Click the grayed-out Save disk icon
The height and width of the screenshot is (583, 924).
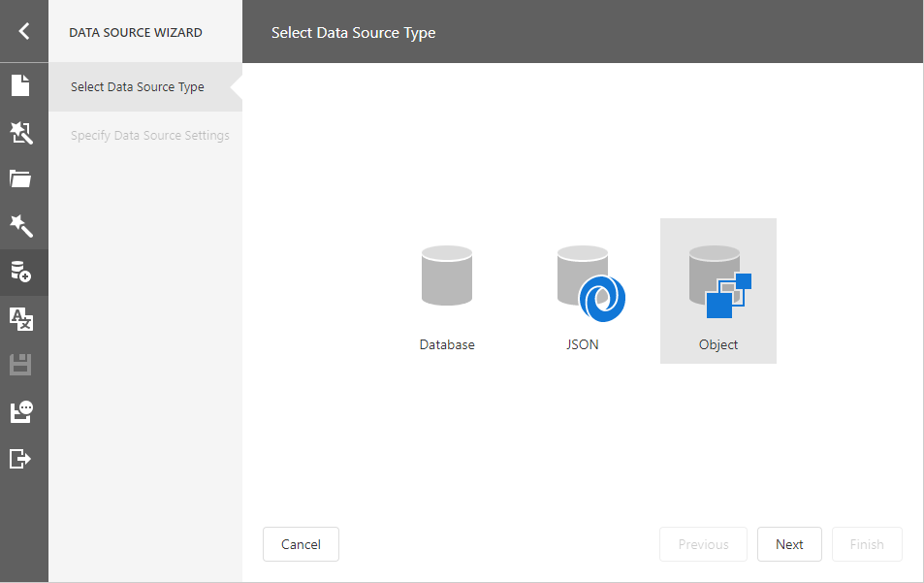pos(21,365)
